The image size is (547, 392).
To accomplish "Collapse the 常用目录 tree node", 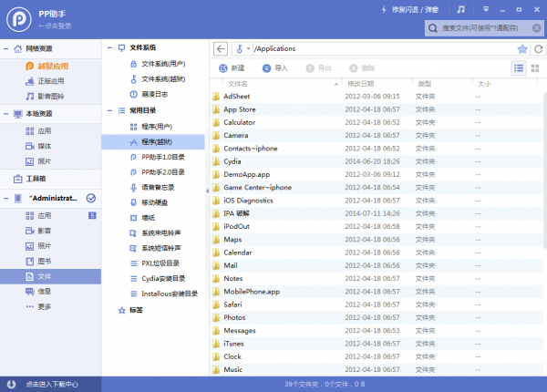I will tap(109, 111).
